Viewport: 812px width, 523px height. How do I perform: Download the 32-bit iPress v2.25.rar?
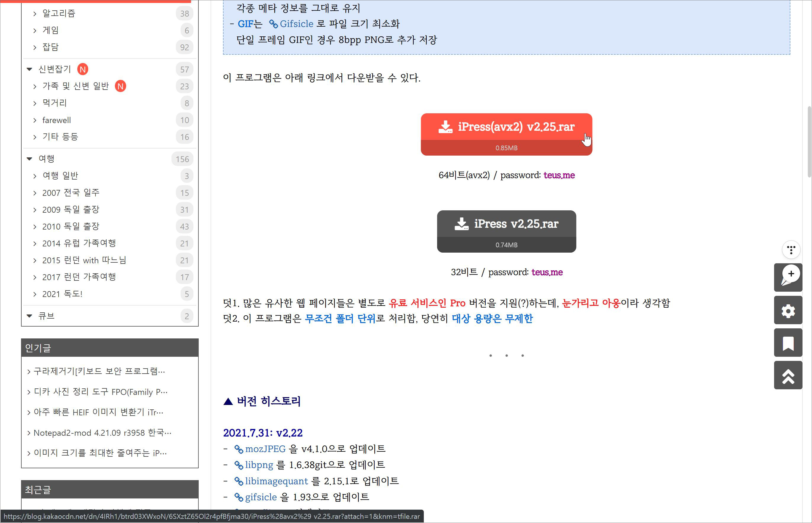(506, 224)
